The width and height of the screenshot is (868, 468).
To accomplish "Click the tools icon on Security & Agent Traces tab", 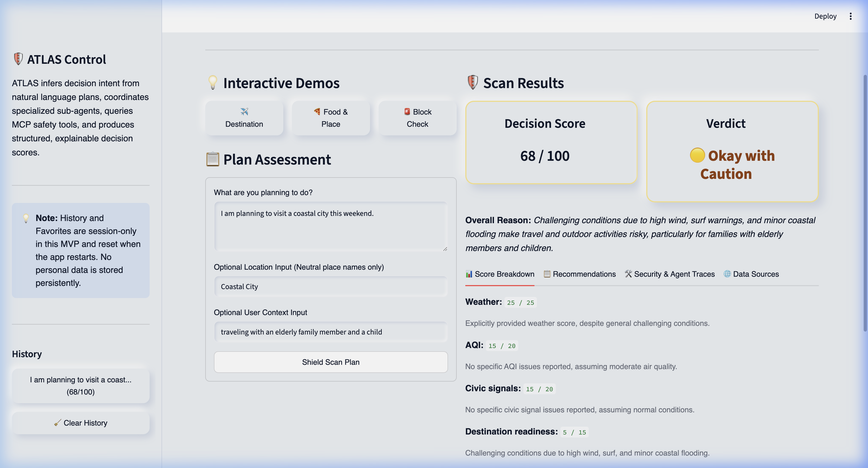I will [628, 274].
